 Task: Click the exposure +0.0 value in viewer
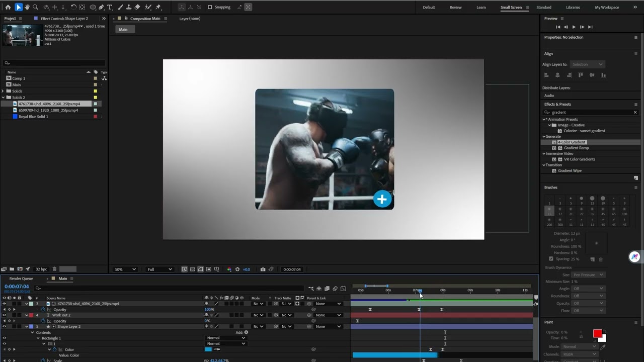pos(247,269)
